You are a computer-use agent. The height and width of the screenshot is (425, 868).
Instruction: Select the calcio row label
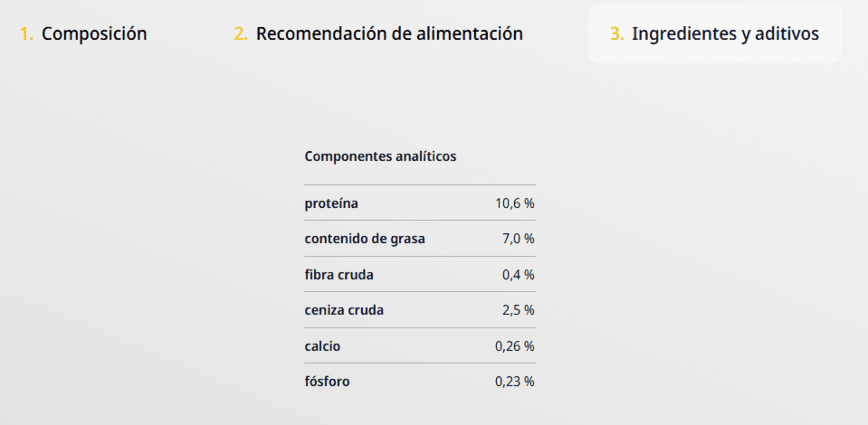tap(323, 346)
